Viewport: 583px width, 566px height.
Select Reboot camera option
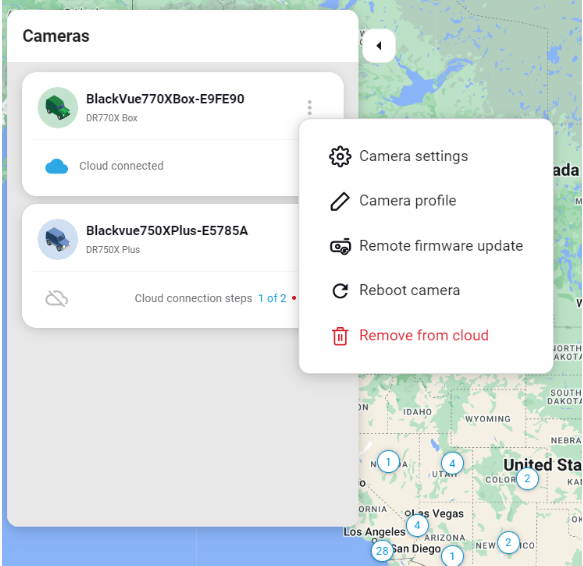tap(426, 290)
